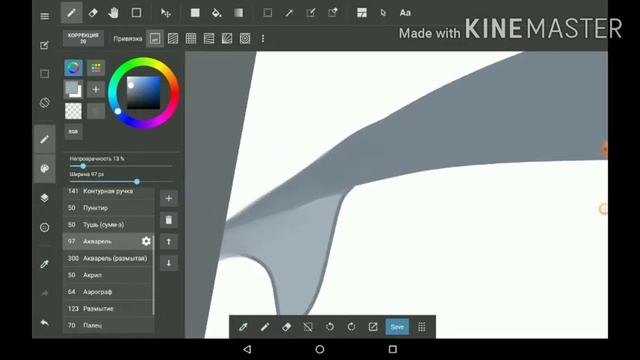
Task: Select the Operation cursor tool
Action: (383, 13)
